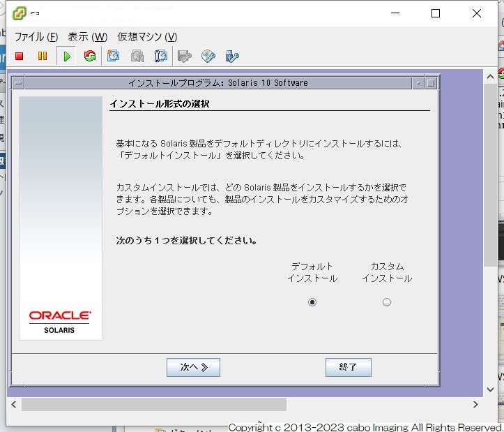The height and width of the screenshot is (432, 504).
Task: Click the Oracle Solaris logo image
Action: 60,322
